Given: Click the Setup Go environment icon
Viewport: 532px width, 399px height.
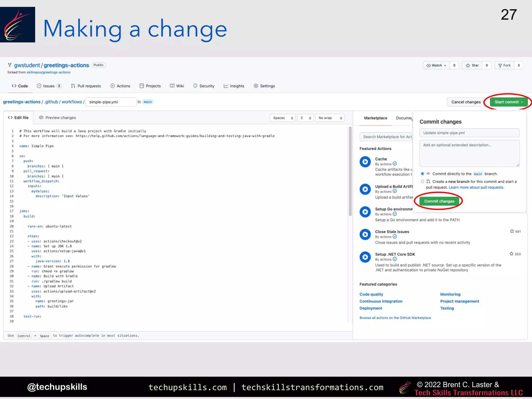Looking at the screenshot, I should (365, 212).
